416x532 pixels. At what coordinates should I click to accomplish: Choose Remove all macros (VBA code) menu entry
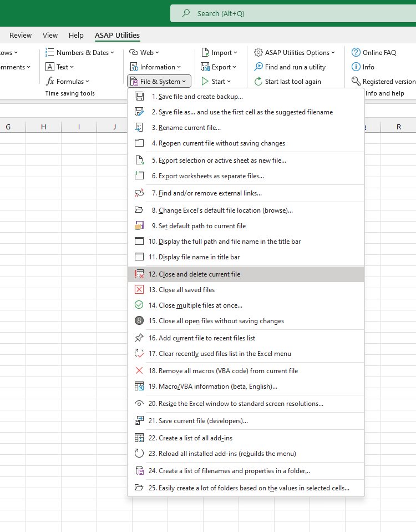pyautogui.click(x=246, y=371)
